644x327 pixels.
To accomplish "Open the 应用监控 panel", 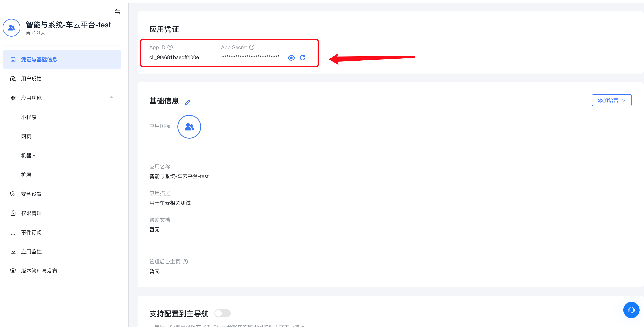I will 31,252.
